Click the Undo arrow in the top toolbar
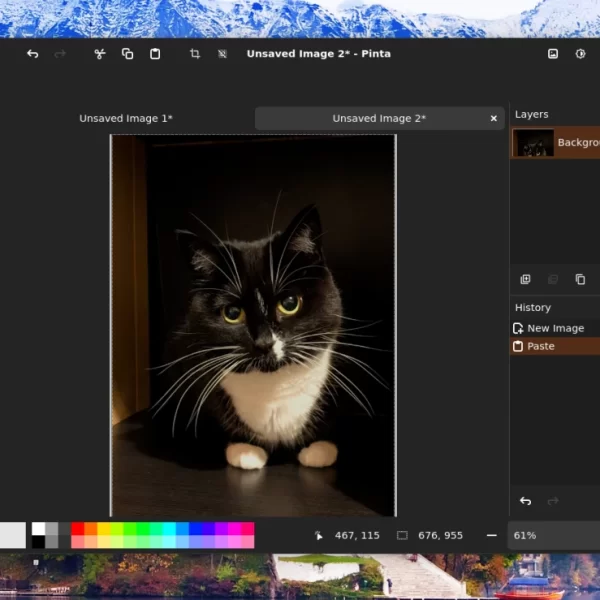This screenshot has height=600, width=600. 32,54
